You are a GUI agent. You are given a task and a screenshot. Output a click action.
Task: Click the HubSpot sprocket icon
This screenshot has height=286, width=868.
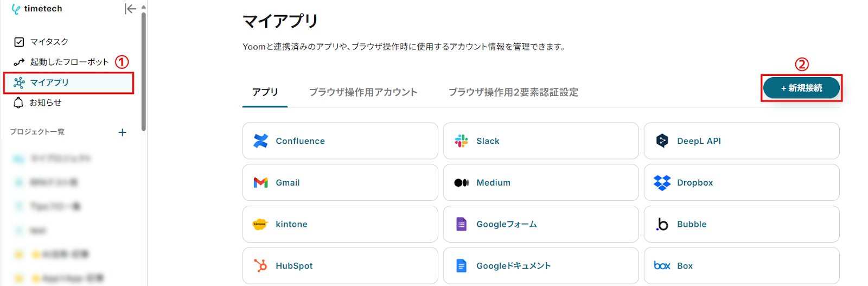point(260,266)
